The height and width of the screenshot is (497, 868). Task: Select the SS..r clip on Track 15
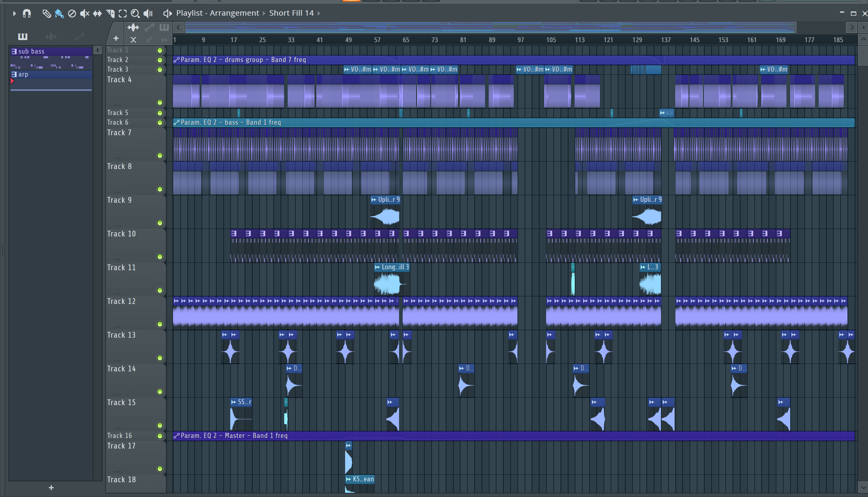[x=241, y=414]
